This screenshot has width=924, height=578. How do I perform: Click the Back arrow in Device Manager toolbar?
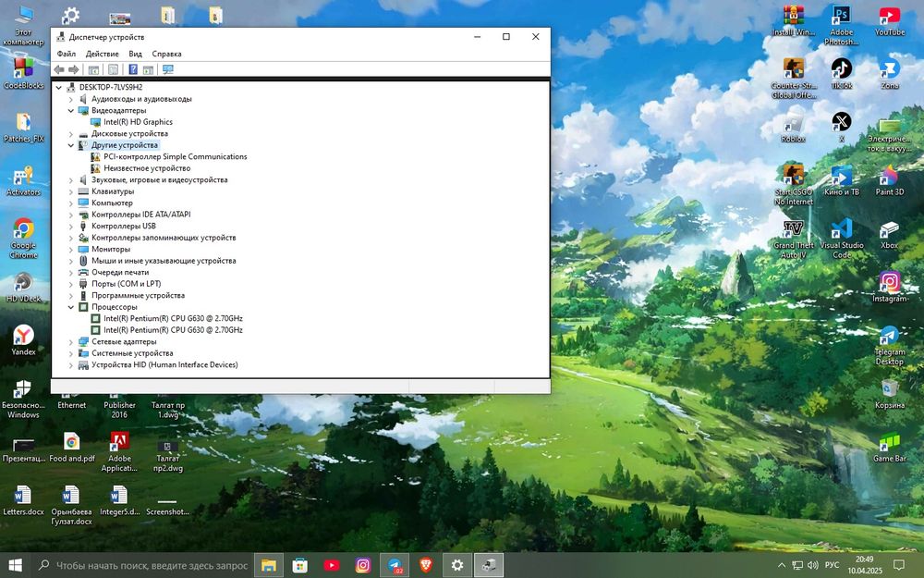[x=59, y=69]
